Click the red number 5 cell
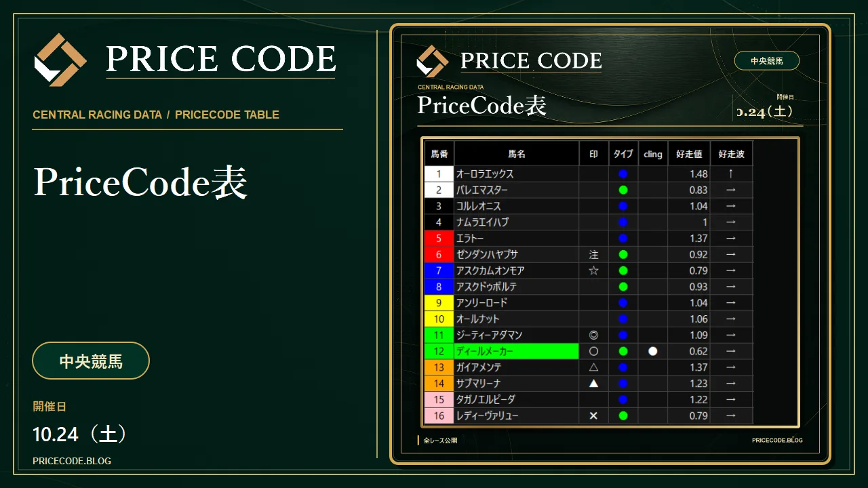 point(439,239)
